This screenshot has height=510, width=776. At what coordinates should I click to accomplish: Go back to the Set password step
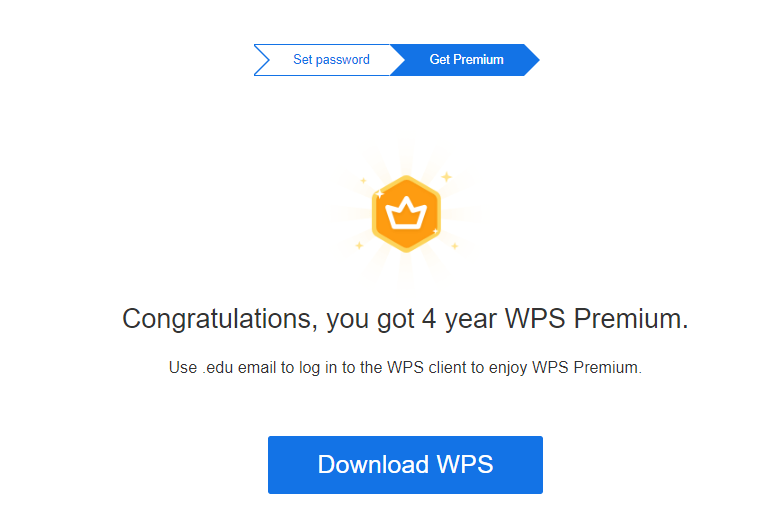[x=331, y=60]
